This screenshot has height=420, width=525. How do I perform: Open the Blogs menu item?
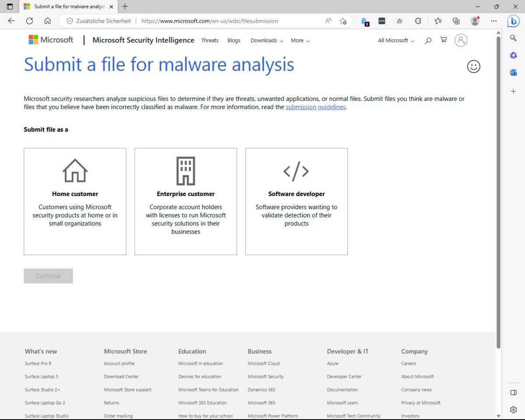pyautogui.click(x=234, y=40)
